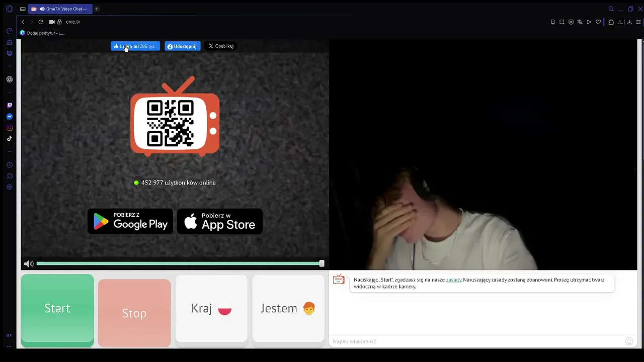This screenshot has width=644, height=362.
Task: Click the volume slider track
Action: (x=179, y=263)
